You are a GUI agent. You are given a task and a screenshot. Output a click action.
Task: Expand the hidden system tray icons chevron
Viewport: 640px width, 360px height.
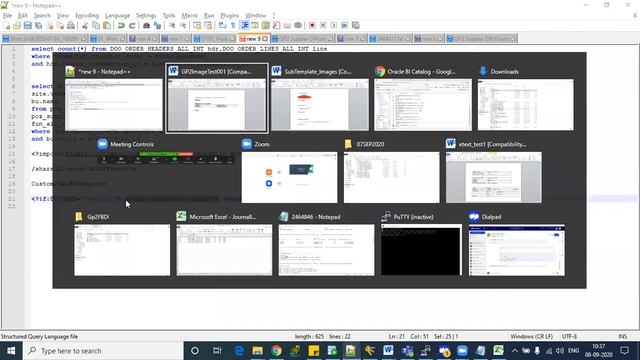514,351
